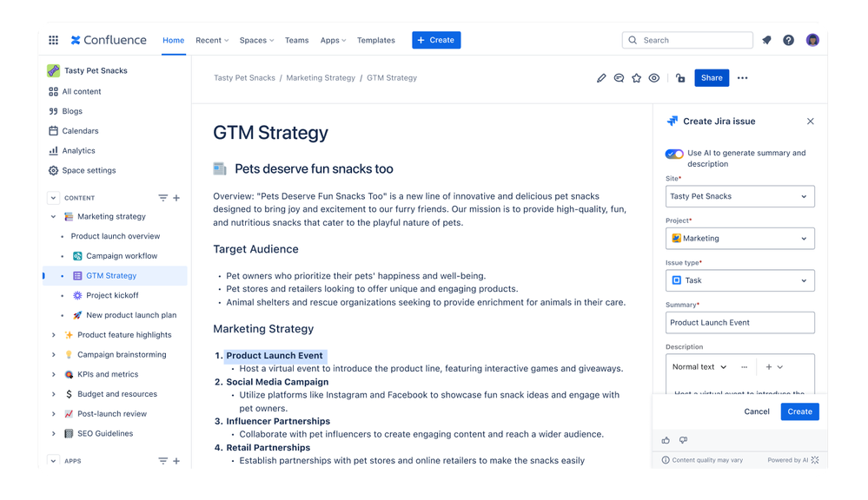868x500 pixels.
Task: Click inside the Summary field
Action: click(x=739, y=322)
